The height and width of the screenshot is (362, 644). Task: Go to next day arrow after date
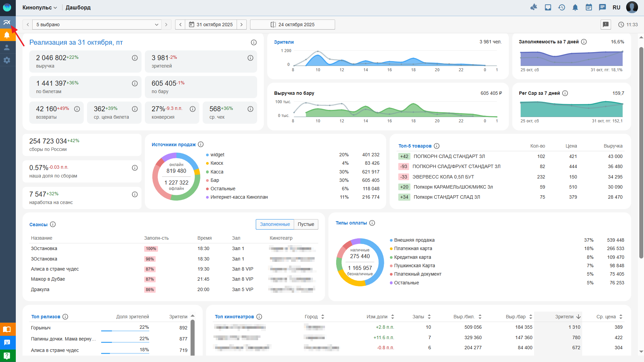point(241,25)
